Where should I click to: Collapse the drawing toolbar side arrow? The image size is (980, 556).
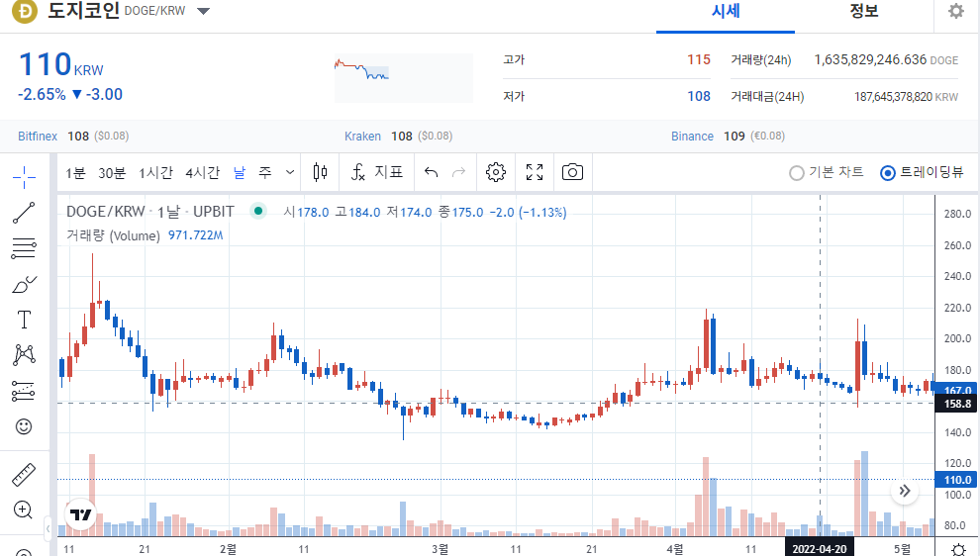coord(49,528)
